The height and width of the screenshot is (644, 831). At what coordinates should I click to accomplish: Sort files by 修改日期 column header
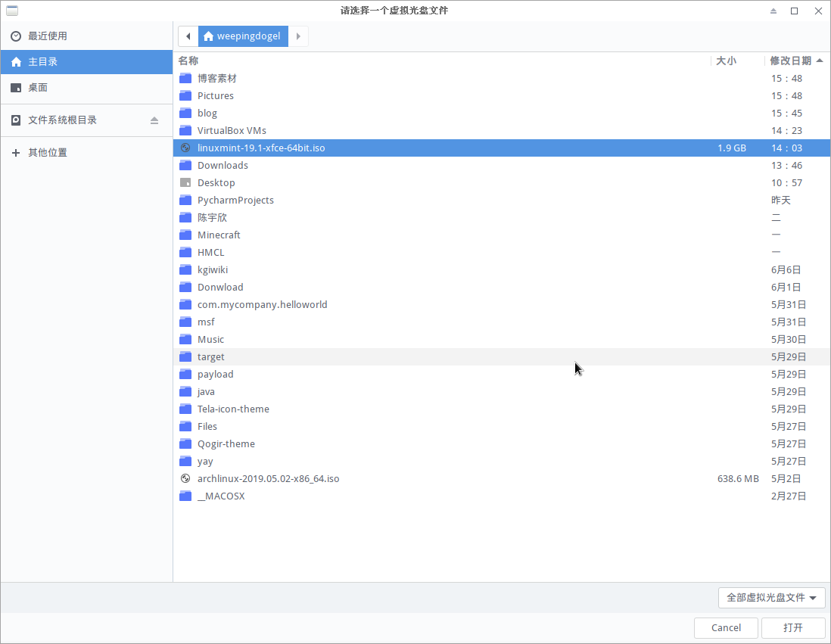[x=790, y=61]
